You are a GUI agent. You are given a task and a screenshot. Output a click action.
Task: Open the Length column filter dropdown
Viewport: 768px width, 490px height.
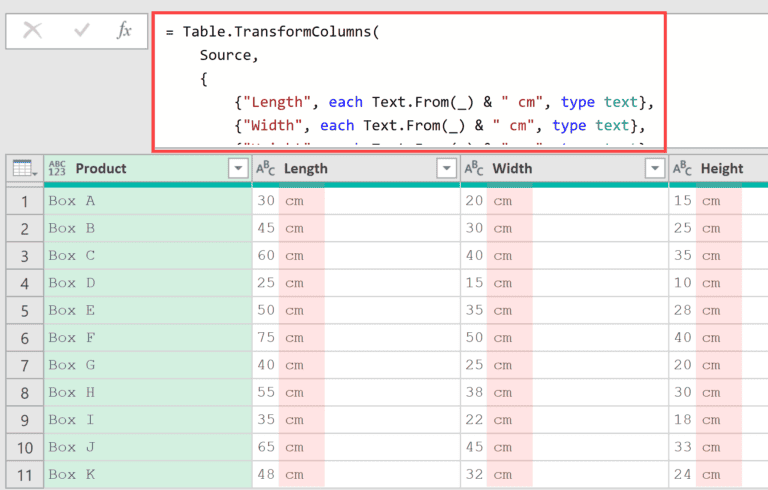[x=446, y=169]
